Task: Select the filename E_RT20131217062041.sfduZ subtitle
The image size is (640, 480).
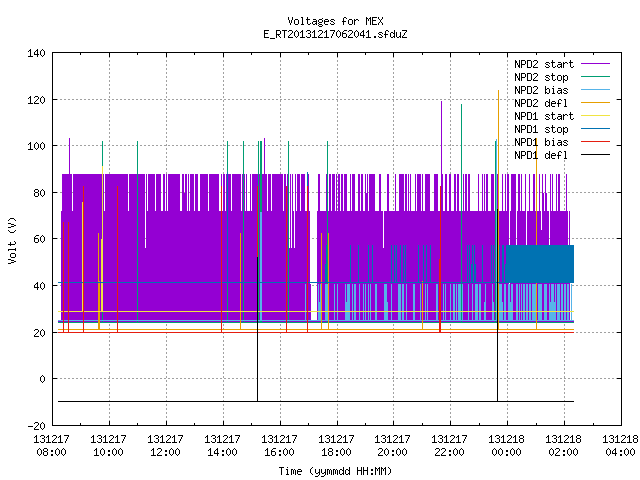Action: point(335,34)
